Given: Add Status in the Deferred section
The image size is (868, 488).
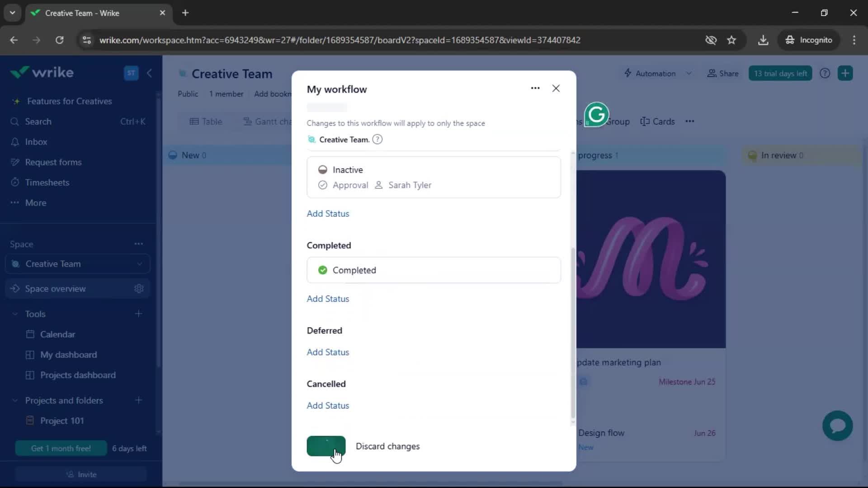Looking at the screenshot, I should (328, 352).
